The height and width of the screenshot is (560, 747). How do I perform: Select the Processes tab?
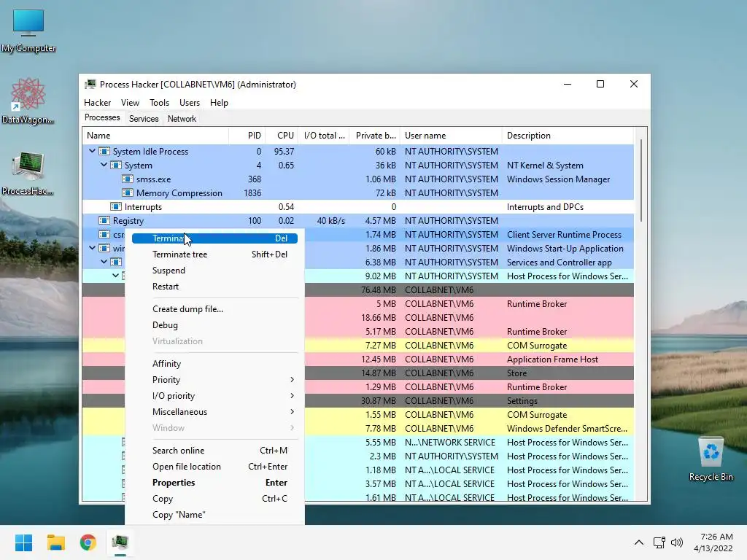pyautogui.click(x=102, y=117)
